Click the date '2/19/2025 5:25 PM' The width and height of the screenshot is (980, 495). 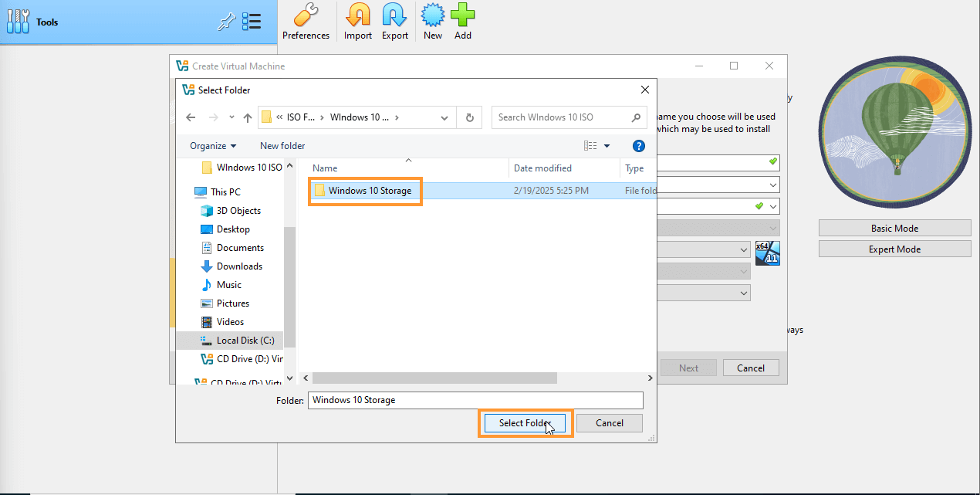[551, 191]
